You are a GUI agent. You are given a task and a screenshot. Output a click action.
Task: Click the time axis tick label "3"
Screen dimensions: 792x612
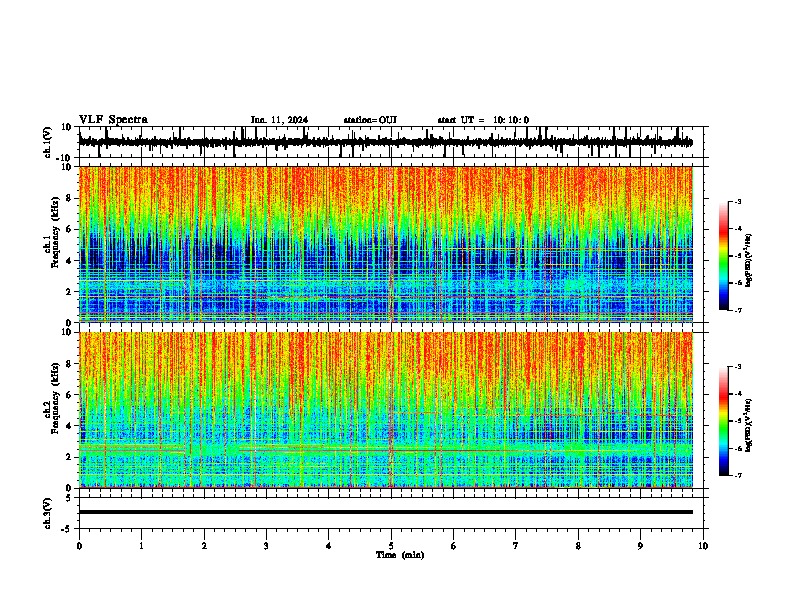[266, 546]
